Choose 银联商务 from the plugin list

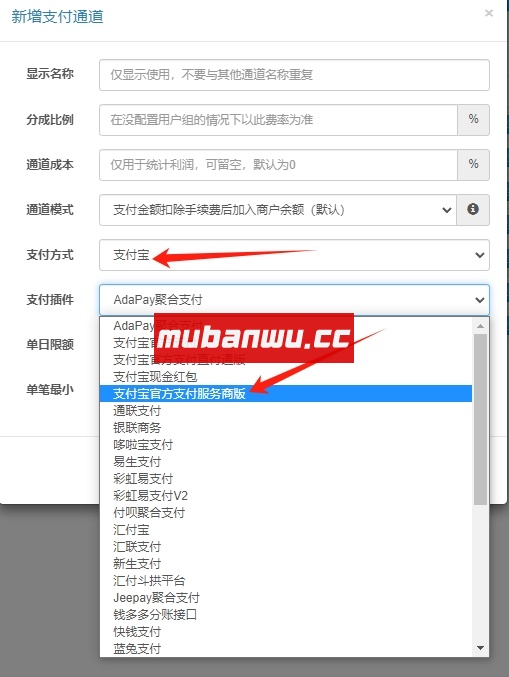pos(286,427)
